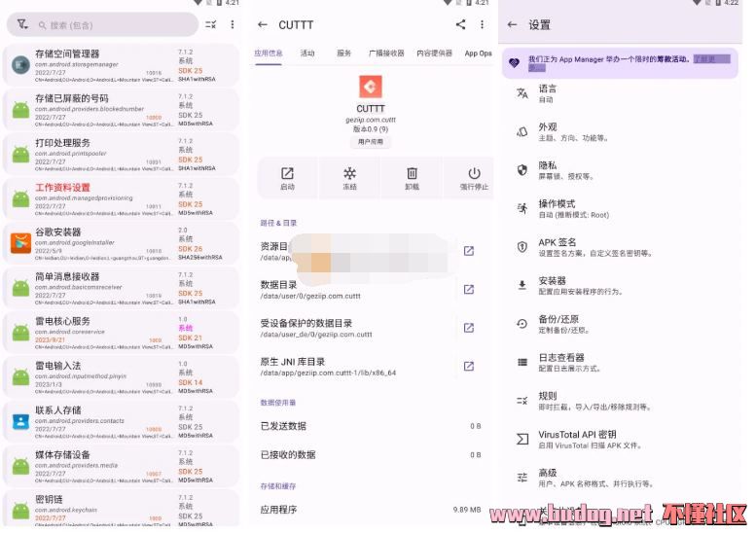Click the shield icon next to 隐私
Image resolution: width=756 pixels, height=534 pixels.
522,169
